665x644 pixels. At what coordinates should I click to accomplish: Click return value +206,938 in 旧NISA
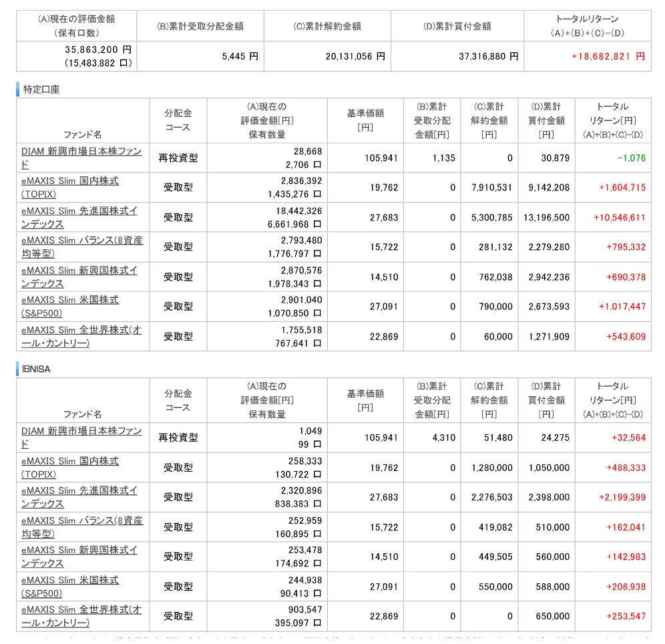(626, 587)
